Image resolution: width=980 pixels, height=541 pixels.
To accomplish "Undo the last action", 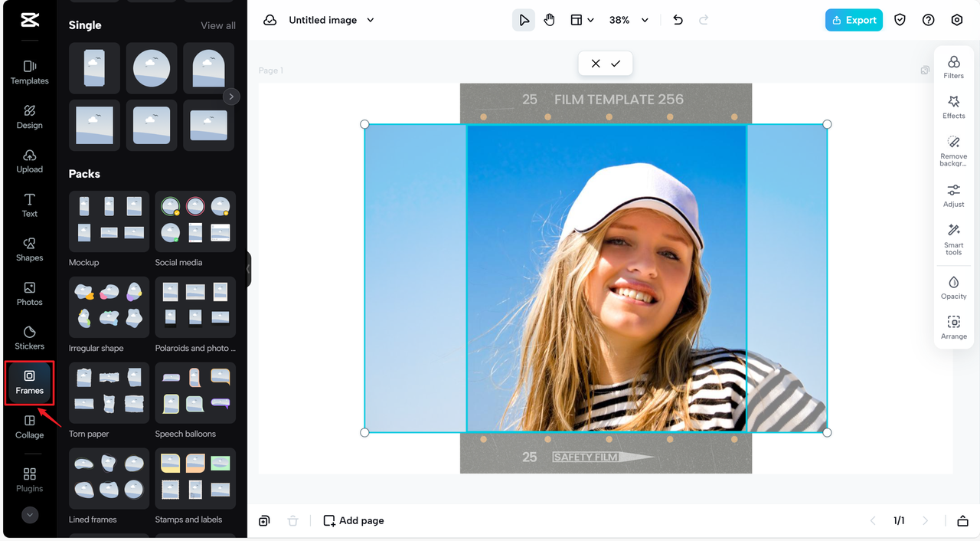I will (x=678, y=20).
